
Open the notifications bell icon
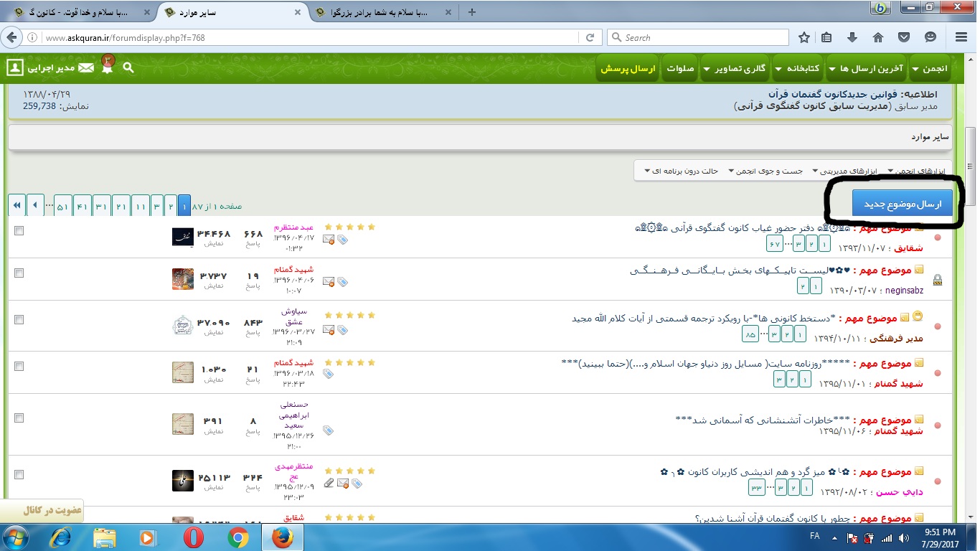(x=107, y=67)
